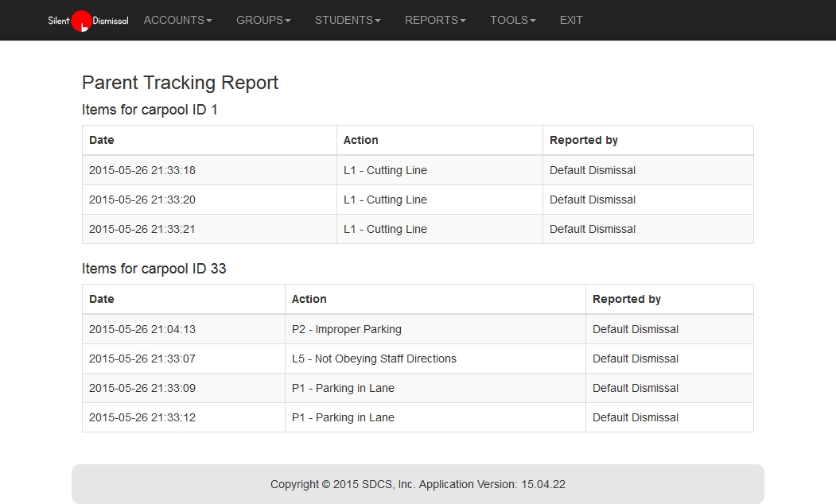Click the Date column header for carpool 1
Screen dimensions: 836x504
[x=102, y=140]
